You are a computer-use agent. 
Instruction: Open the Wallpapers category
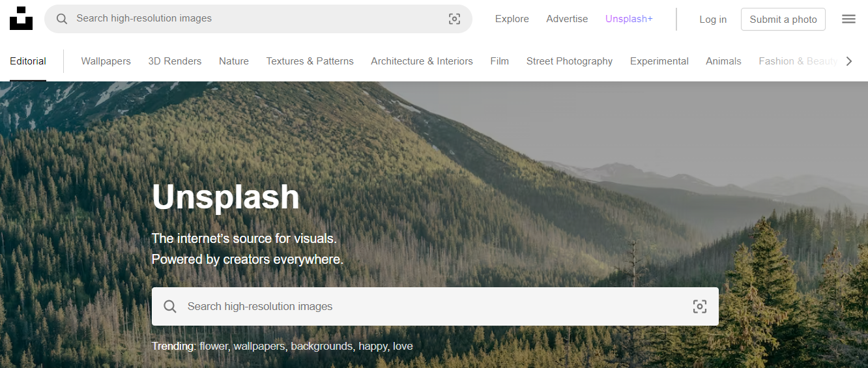pyautogui.click(x=106, y=61)
